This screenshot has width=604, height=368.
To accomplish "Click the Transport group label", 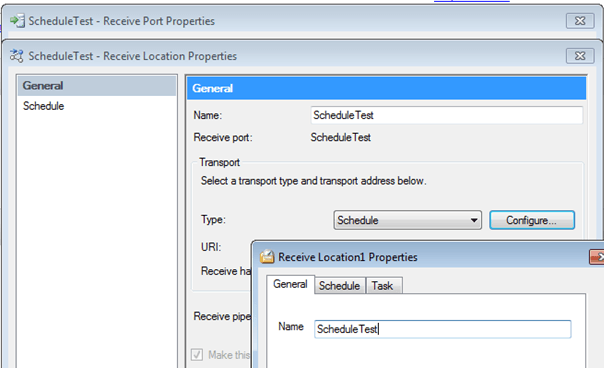I will (x=219, y=162).
